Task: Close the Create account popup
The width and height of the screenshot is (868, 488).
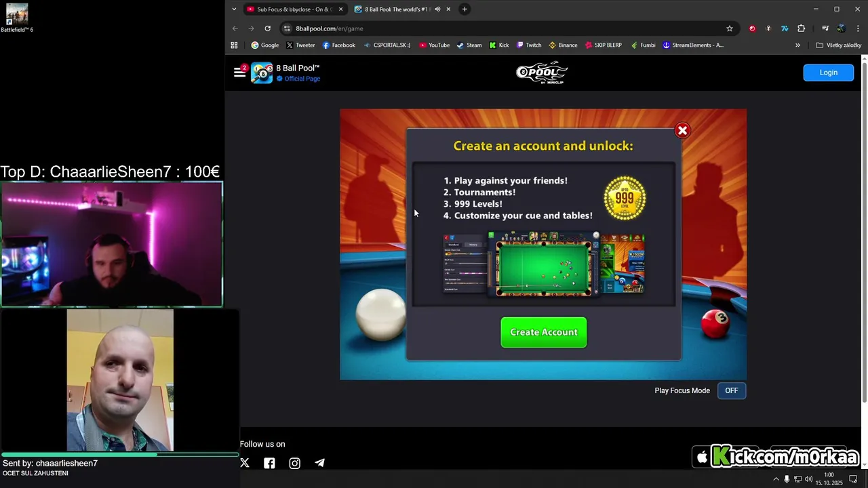Action: 682,130
